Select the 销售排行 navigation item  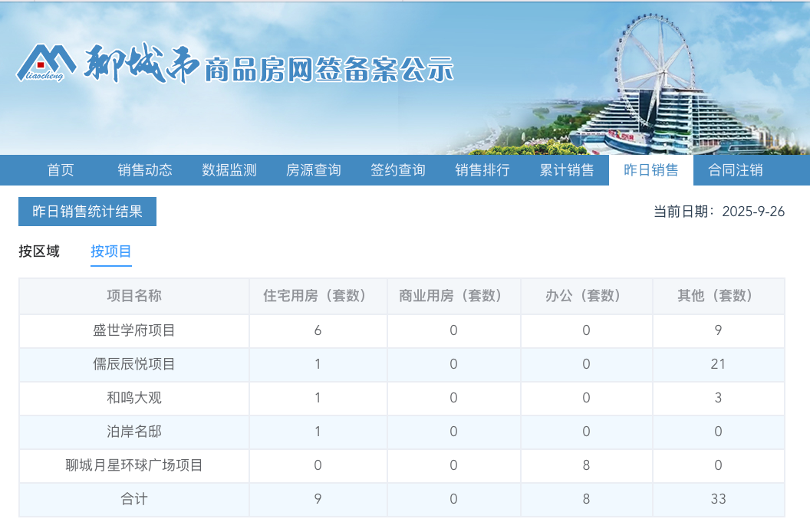[482, 170]
